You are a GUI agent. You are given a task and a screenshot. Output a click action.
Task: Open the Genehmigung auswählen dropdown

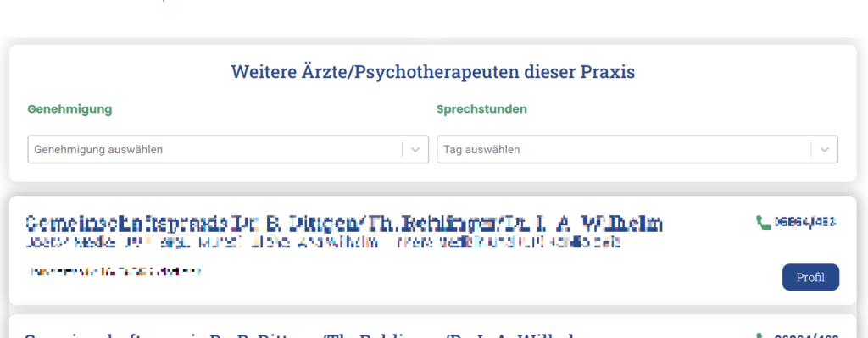227,149
